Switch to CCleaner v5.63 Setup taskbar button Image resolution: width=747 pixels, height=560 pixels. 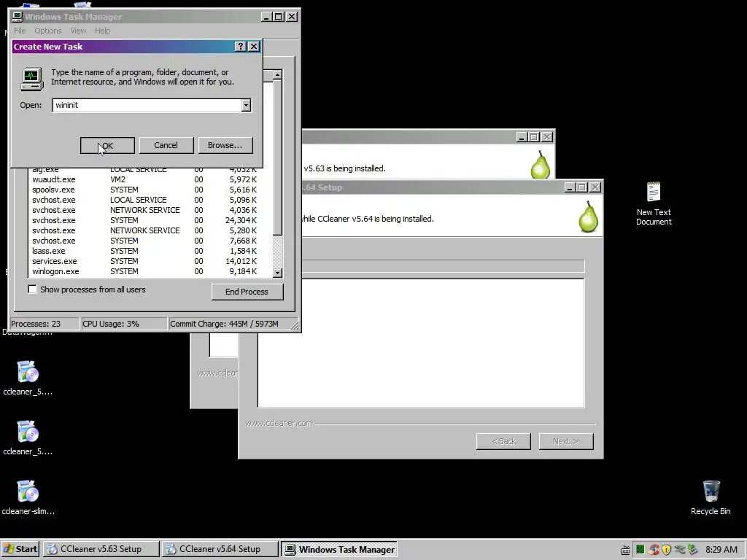(101, 549)
